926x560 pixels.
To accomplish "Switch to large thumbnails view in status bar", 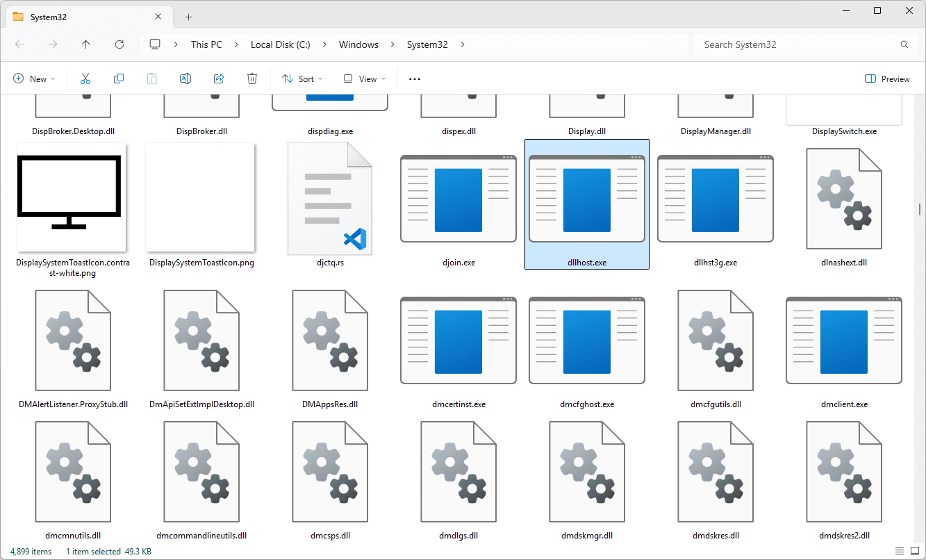I will tap(913, 551).
